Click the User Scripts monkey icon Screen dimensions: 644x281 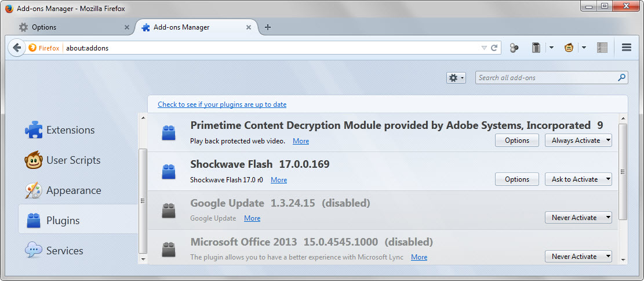point(33,160)
